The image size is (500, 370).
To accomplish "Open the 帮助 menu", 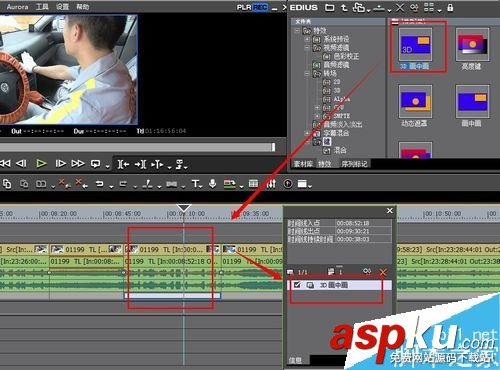I will [x=83, y=7].
